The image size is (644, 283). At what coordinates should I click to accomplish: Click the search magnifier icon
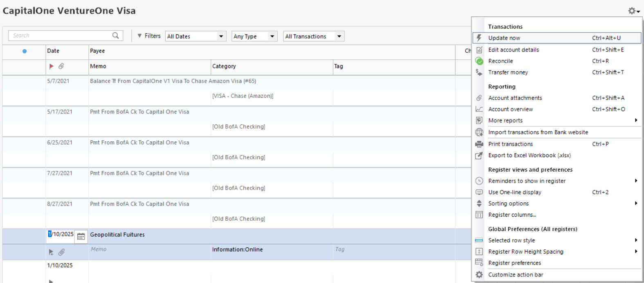click(x=116, y=36)
